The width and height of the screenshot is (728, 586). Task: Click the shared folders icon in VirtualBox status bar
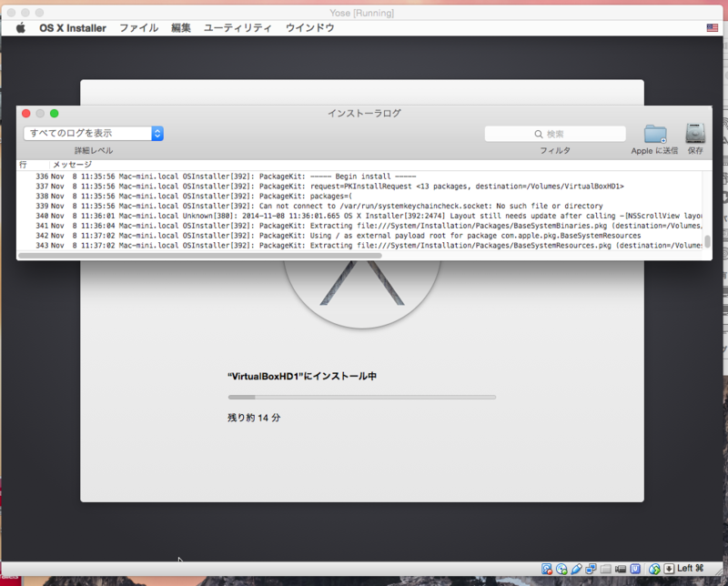pos(605,569)
